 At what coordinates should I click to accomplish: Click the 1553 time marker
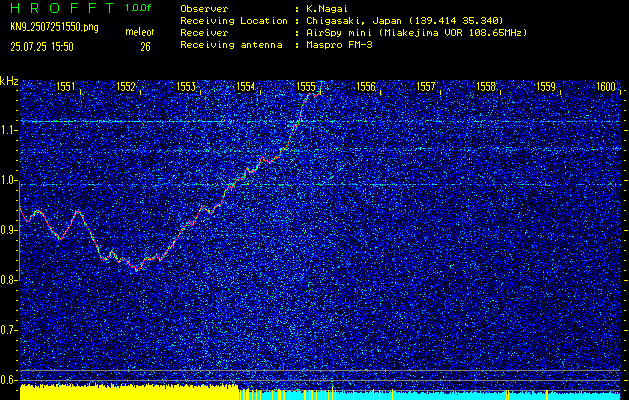coord(186,86)
